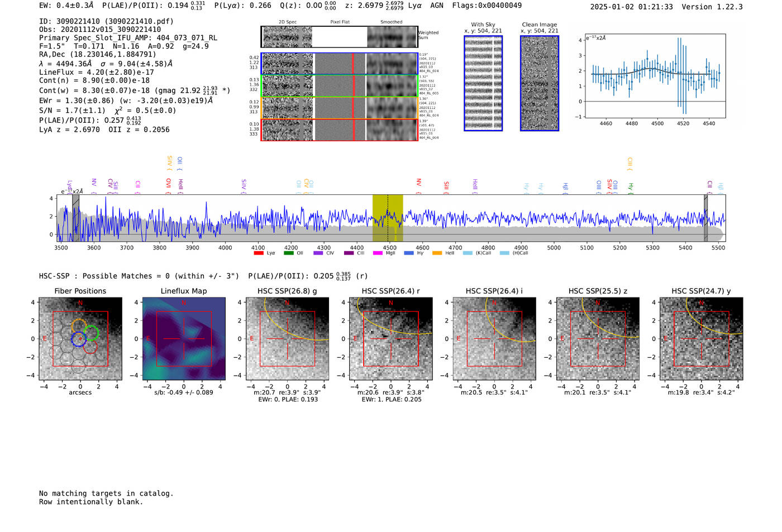Click the 'AGN' classification label in header

437,6
